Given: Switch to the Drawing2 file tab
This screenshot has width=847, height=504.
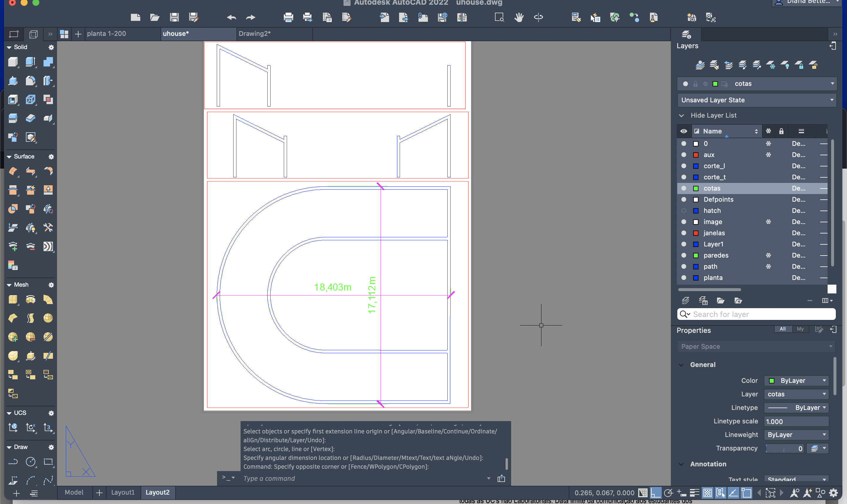Looking at the screenshot, I should point(255,34).
